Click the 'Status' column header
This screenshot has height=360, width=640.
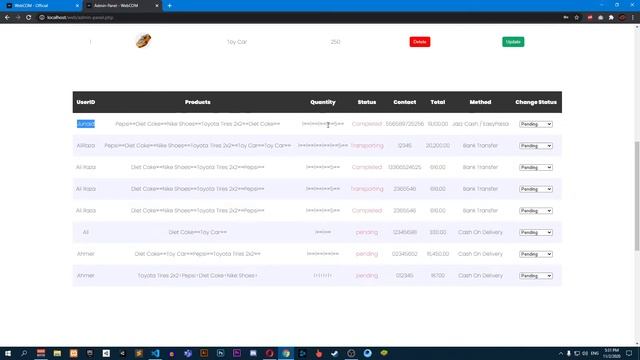click(367, 102)
